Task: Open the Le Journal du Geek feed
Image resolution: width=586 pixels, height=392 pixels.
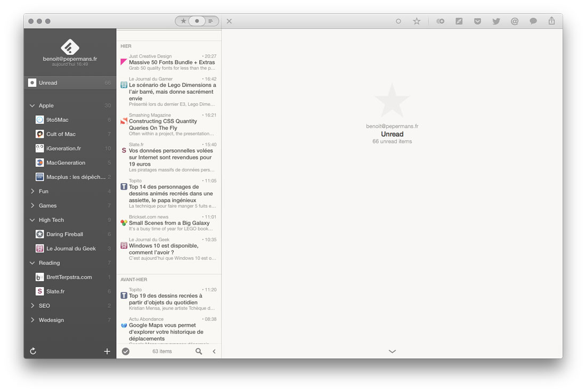Action: [70, 249]
